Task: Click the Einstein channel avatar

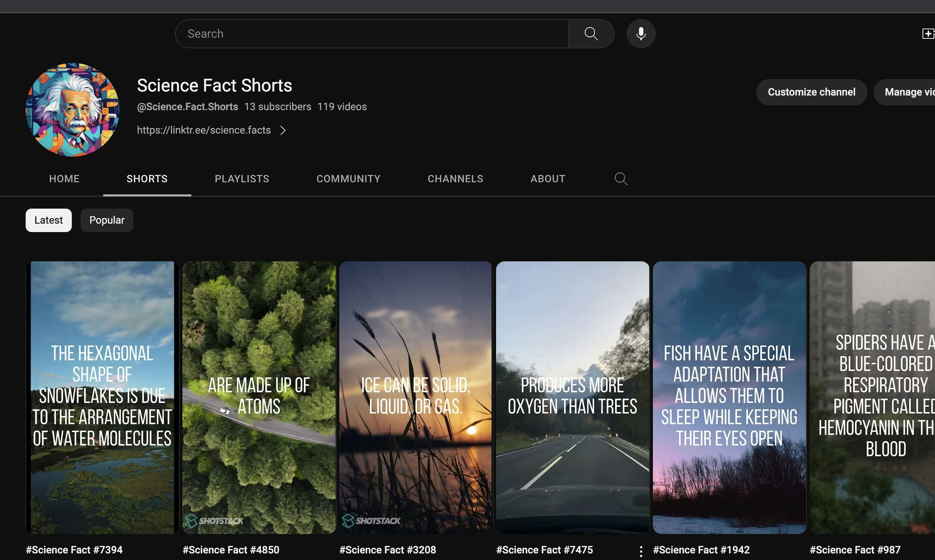Action: [x=73, y=110]
